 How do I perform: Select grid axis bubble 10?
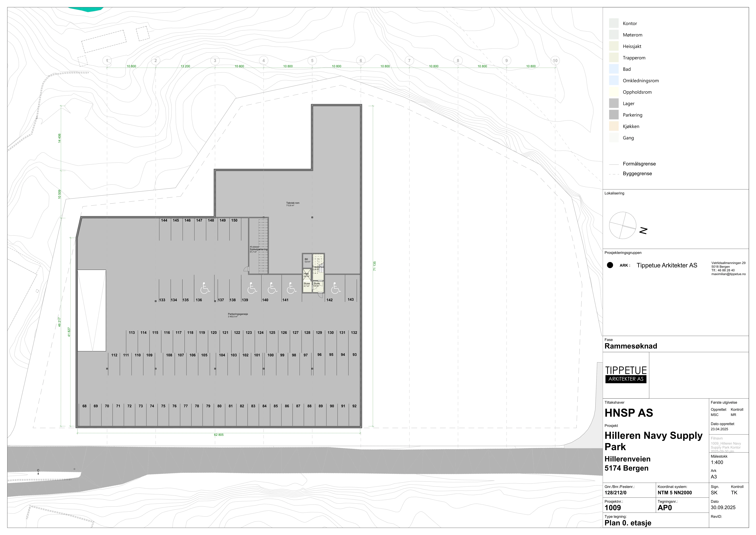tap(555, 61)
